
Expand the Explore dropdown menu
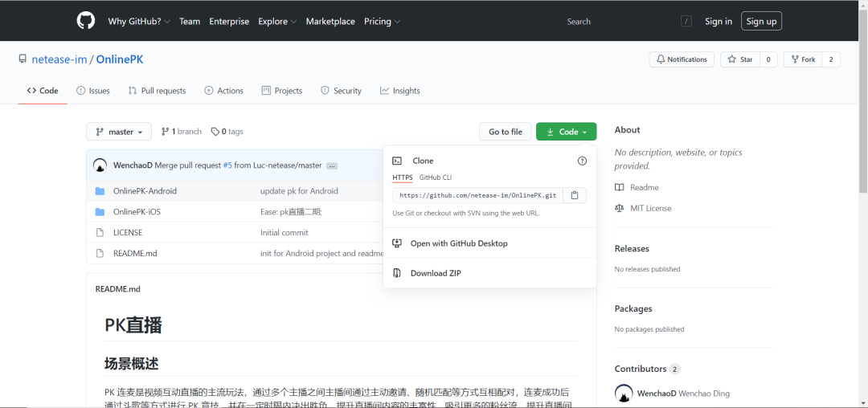(277, 22)
